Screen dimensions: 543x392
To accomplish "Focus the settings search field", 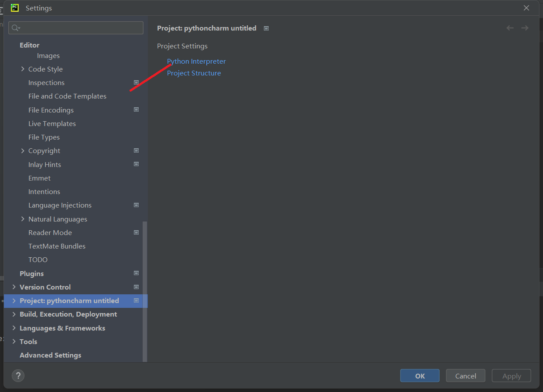I will [76, 28].
